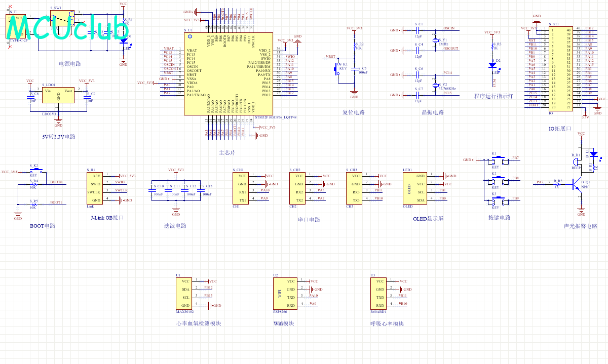Click the PB13 net label on MAX30102 SCL
The image size is (608, 364).
click(208, 296)
